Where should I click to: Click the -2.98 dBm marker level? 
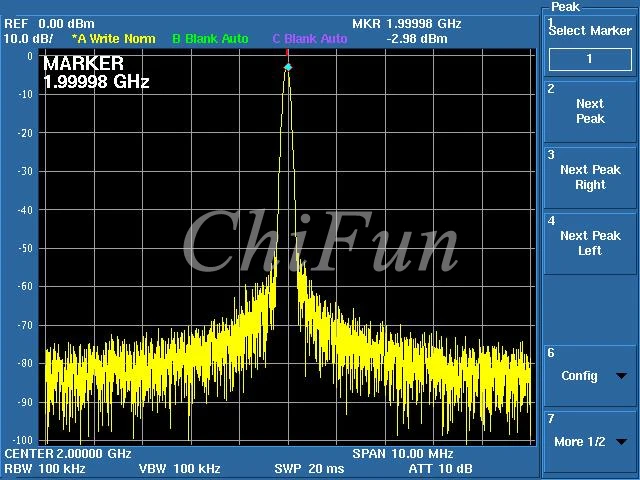[x=417, y=39]
